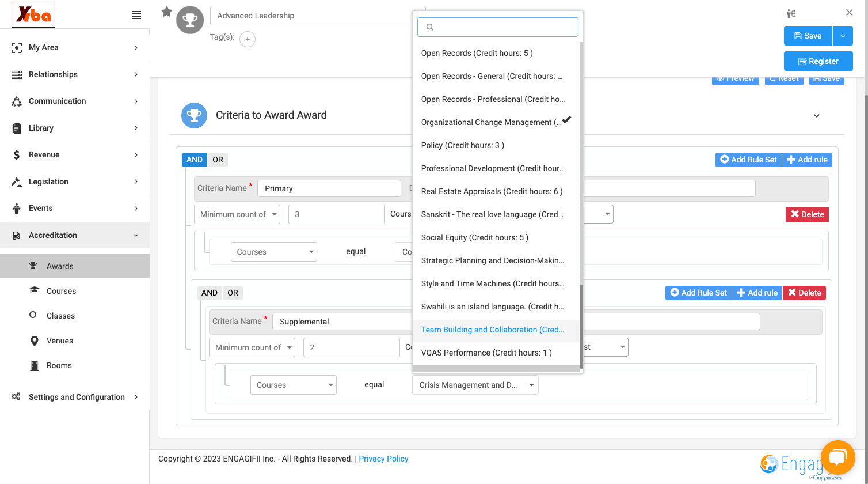Click the Communication sidebar icon

click(17, 101)
